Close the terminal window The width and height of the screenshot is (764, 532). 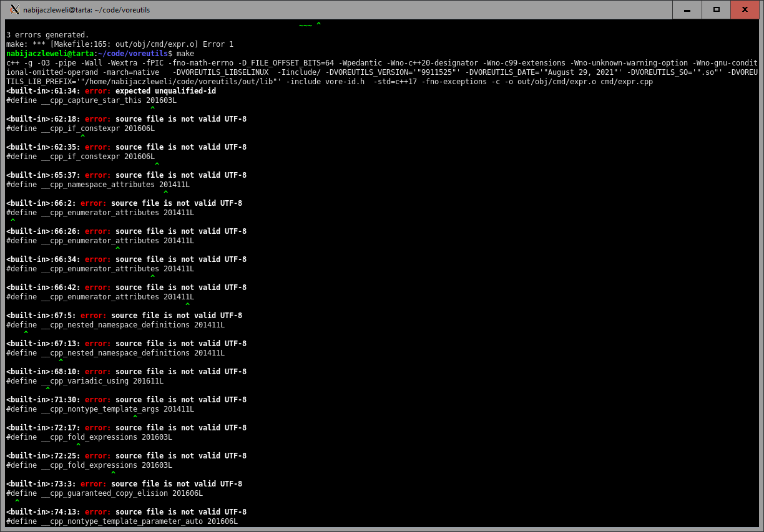745,9
